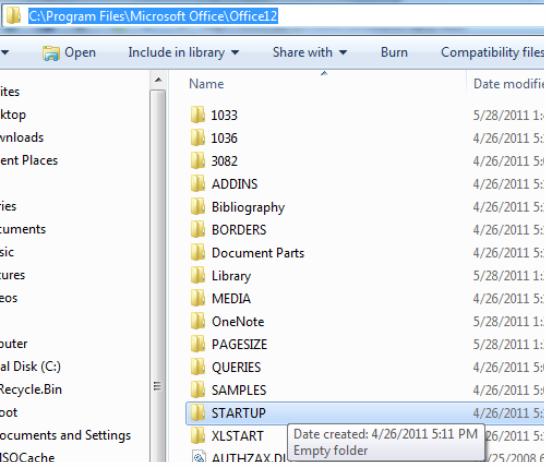
Task: Select the Desktop navigation item
Action: [x=13, y=115]
